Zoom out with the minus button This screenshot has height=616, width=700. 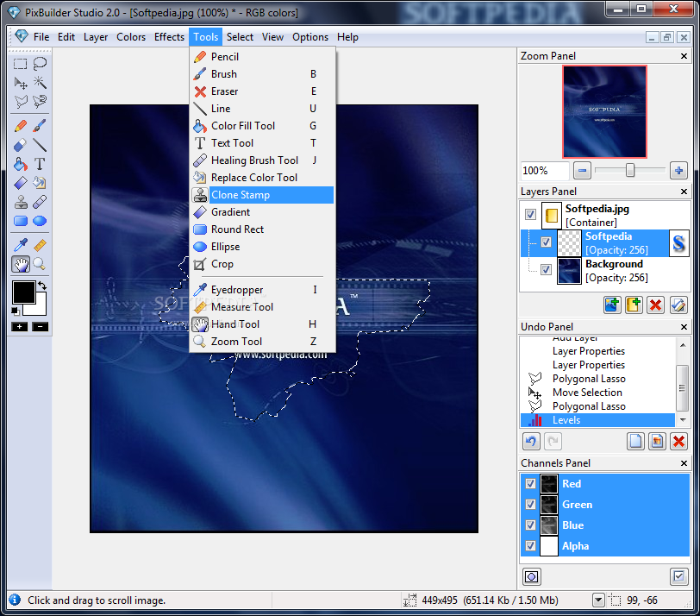click(582, 171)
